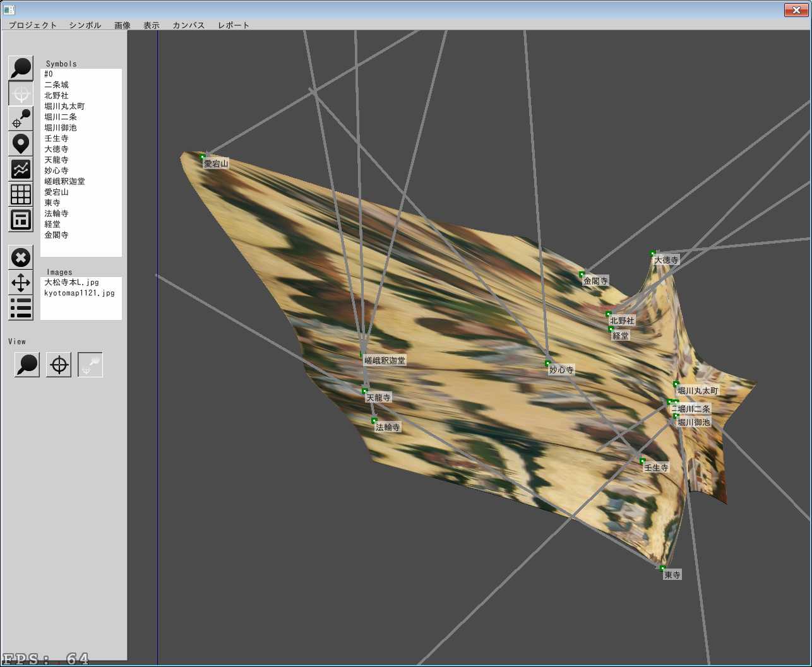Select 堀川二条 in Symbols list

point(81,117)
